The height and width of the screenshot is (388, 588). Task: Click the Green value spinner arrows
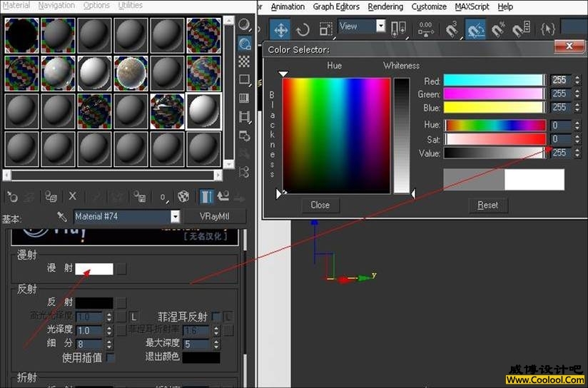click(577, 93)
